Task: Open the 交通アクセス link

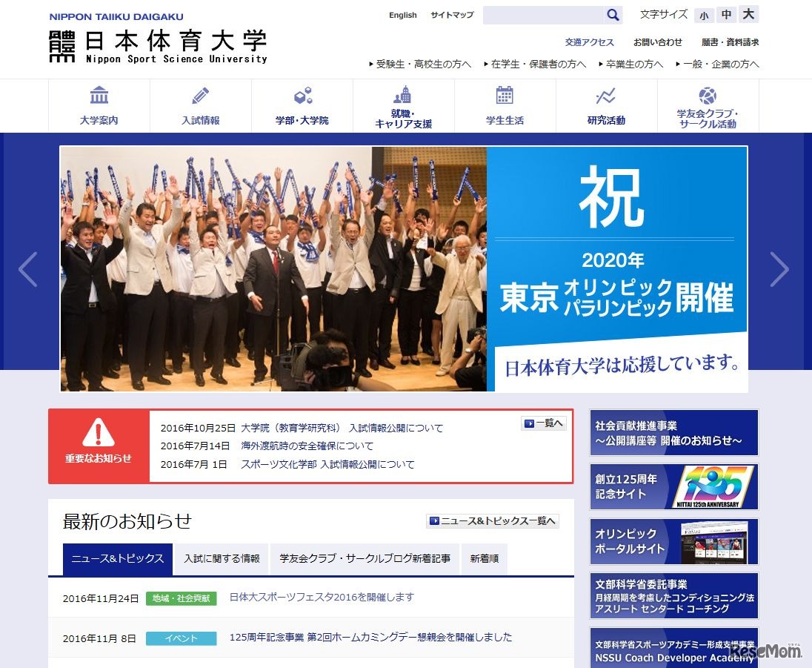Action: click(588, 42)
